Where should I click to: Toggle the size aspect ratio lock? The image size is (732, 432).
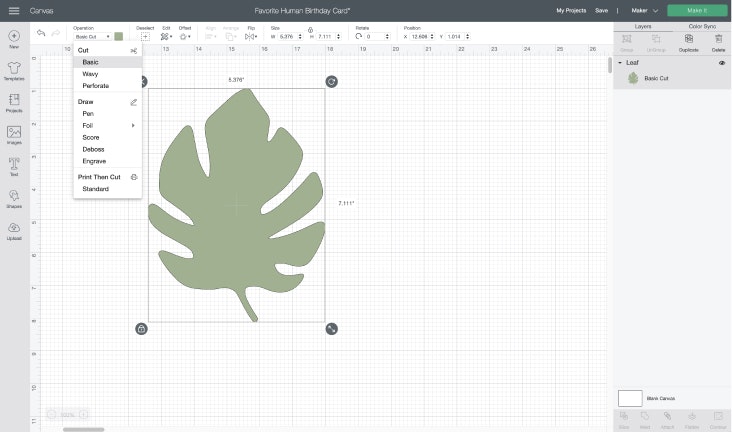pos(310,30)
